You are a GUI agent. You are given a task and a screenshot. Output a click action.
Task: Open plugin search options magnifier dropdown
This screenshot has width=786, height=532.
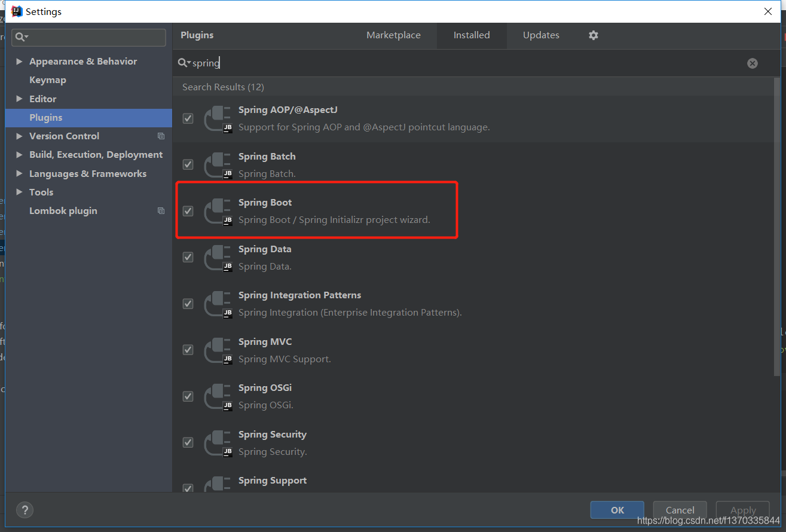[x=184, y=63]
